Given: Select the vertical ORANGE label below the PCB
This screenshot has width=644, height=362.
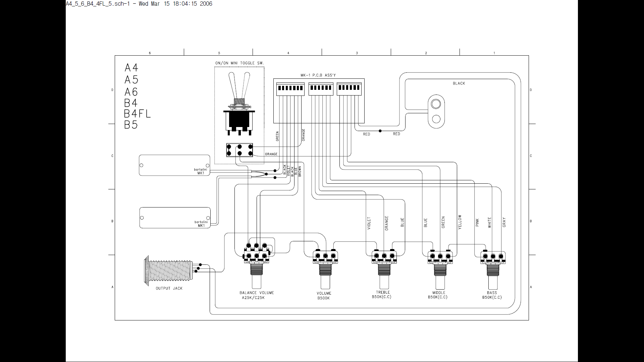Looking at the screenshot, I should pos(304,135).
